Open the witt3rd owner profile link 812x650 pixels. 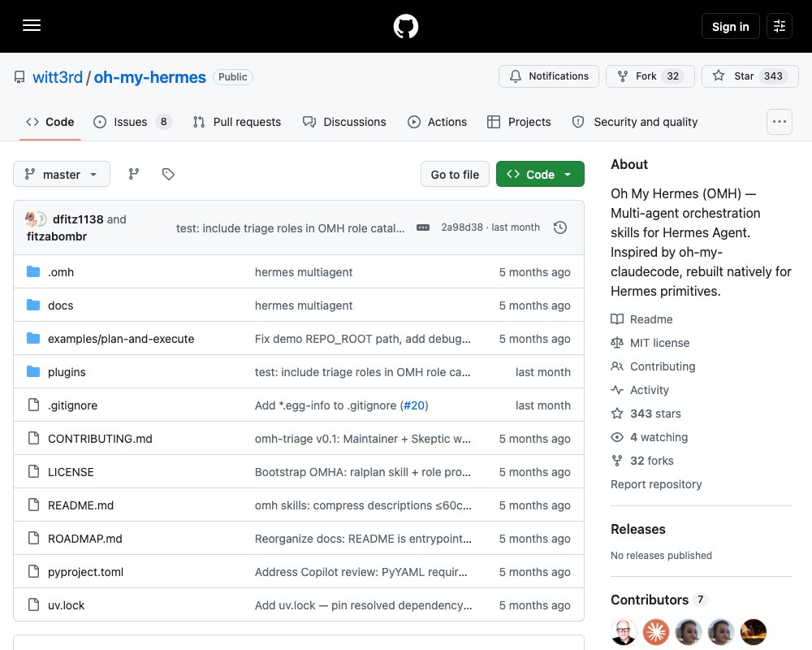(x=58, y=77)
